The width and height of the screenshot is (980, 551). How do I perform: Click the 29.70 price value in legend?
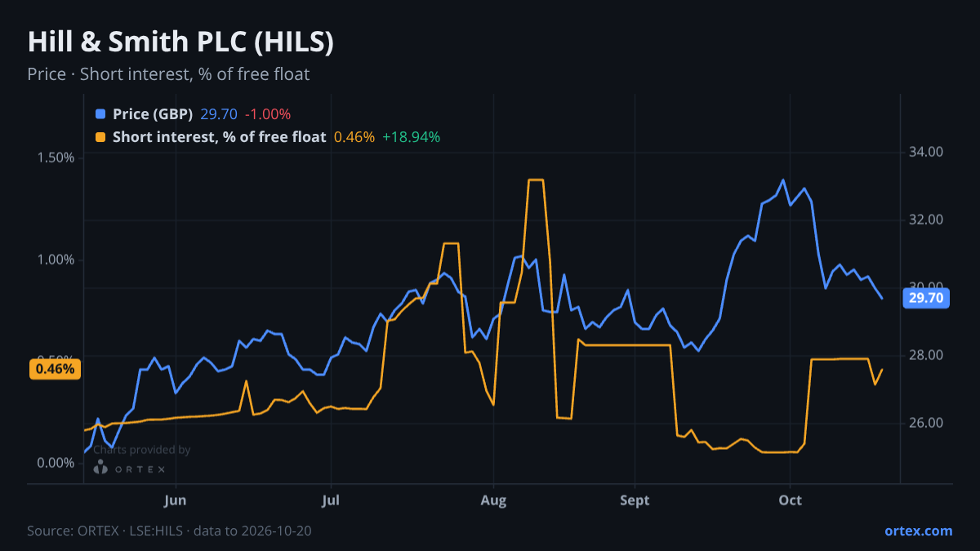219,114
